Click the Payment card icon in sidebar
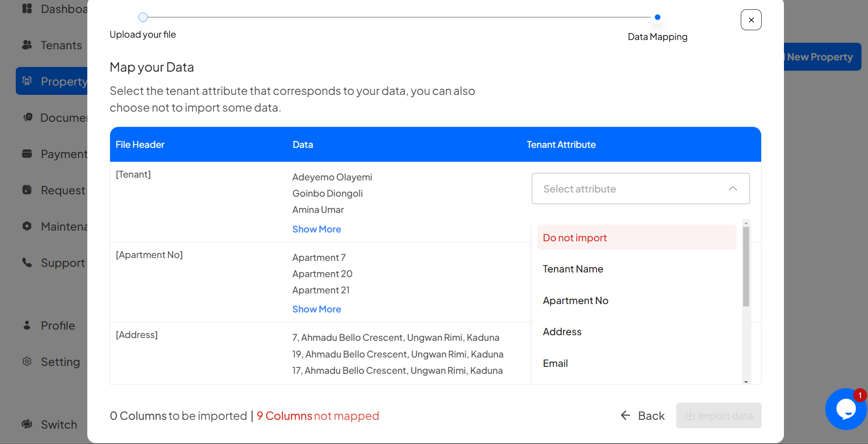Image resolution: width=868 pixels, height=444 pixels. [27, 154]
